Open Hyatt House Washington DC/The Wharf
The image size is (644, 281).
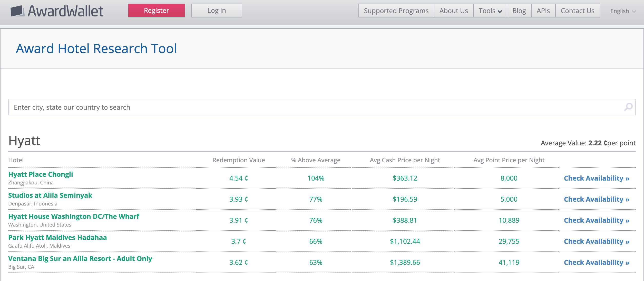(x=74, y=217)
